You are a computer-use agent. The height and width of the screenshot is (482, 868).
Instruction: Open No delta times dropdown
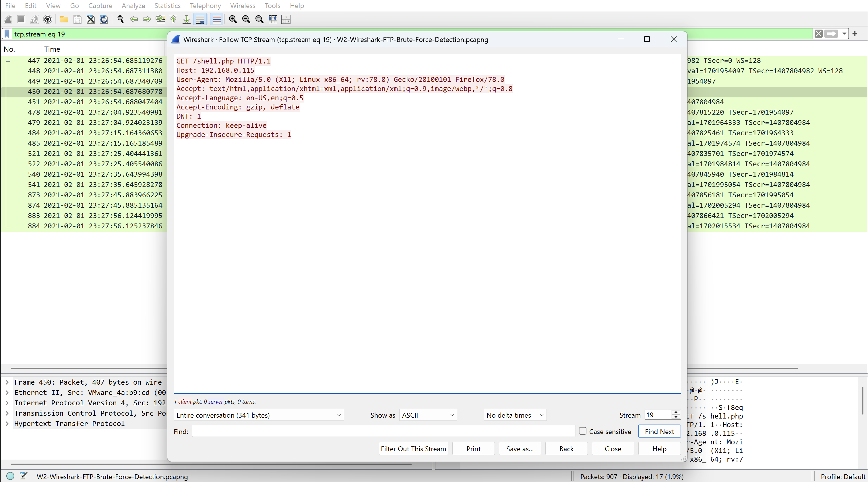515,415
